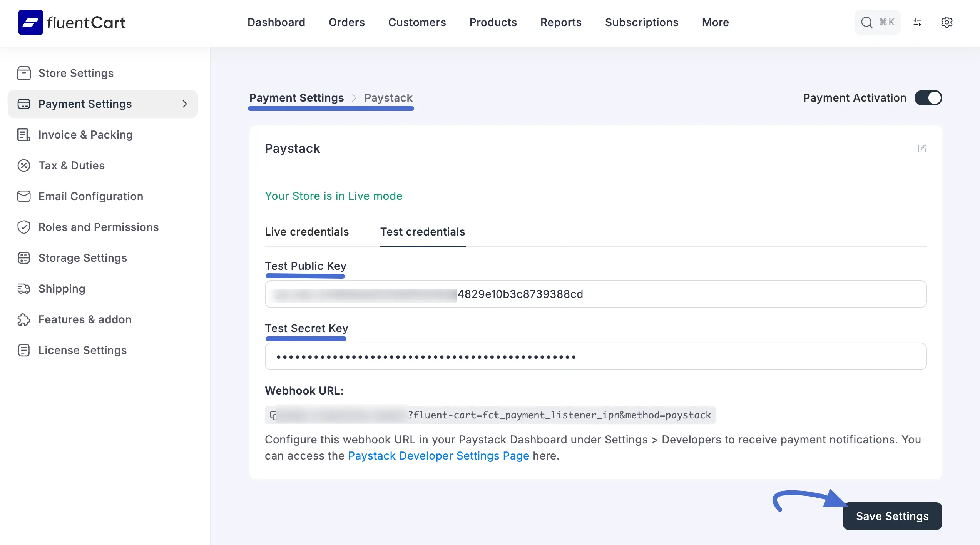Screen dimensions: 980x545
Task: Open Features & addon puzzle icon
Action: tap(24, 319)
